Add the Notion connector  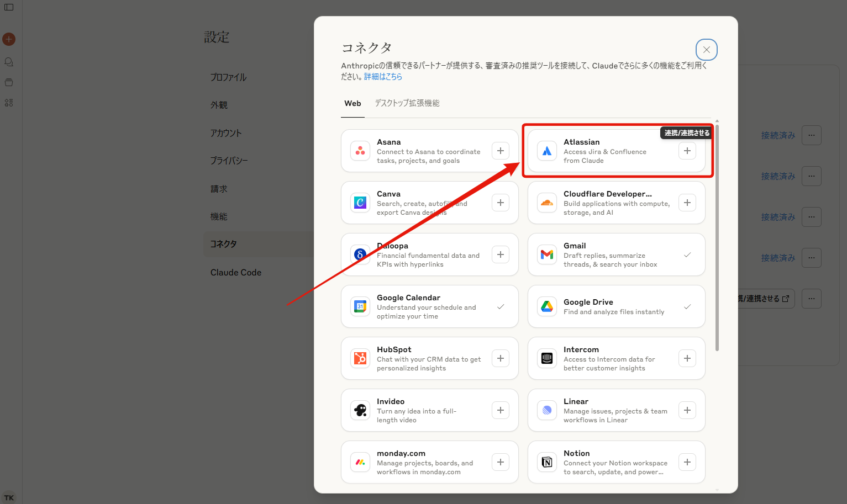687,462
